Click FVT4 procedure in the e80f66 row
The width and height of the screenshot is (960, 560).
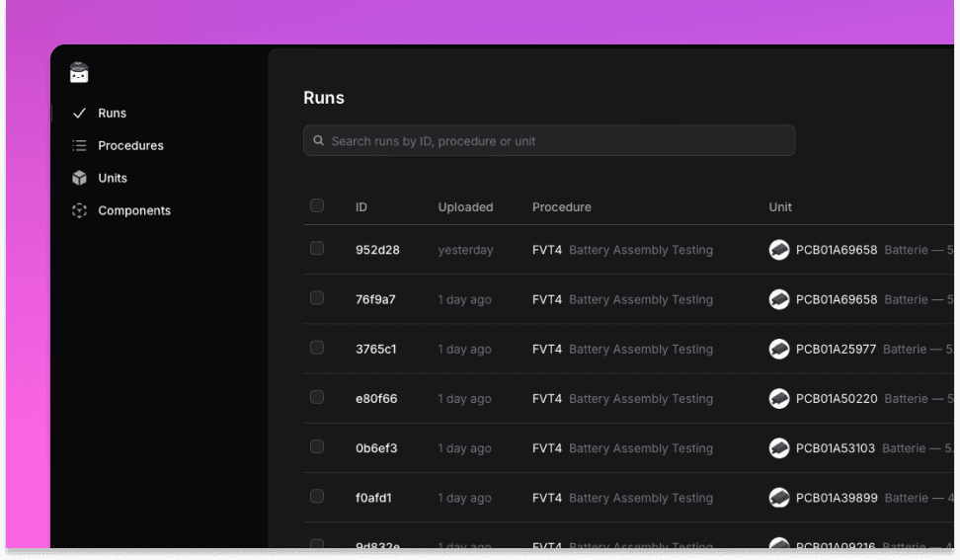click(547, 398)
